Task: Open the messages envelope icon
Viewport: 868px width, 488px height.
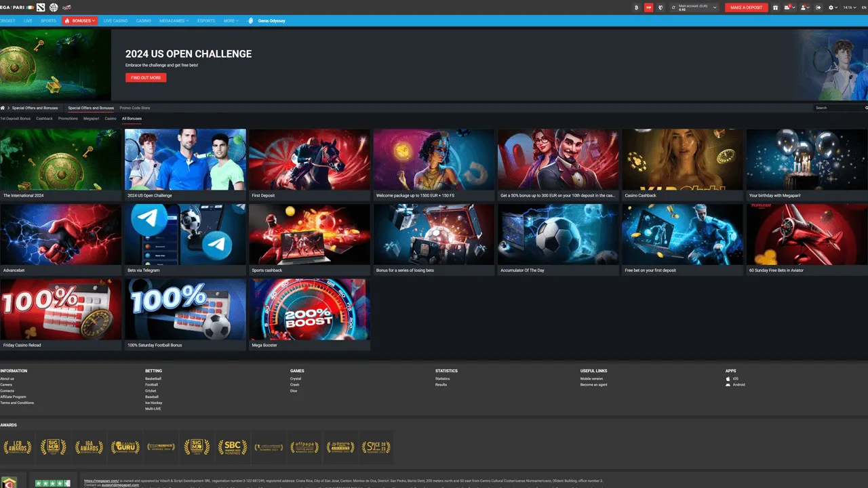Action: (x=788, y=7)
